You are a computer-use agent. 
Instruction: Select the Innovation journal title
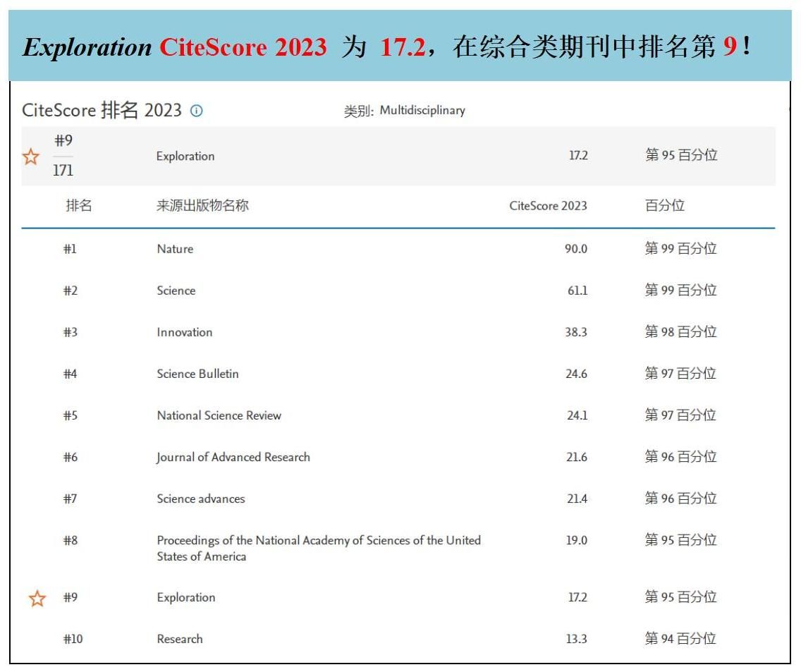185,332
